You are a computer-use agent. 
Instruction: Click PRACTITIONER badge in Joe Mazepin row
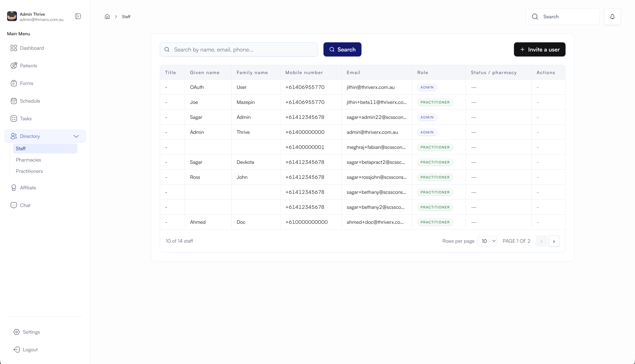(x=435, y=102)
